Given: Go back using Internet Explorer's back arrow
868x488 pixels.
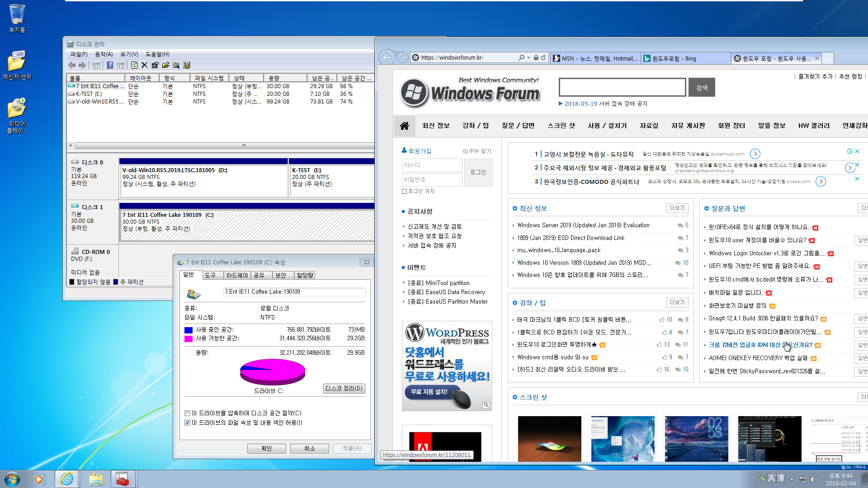Looking at the screenshot, I should tap(387, 57).
